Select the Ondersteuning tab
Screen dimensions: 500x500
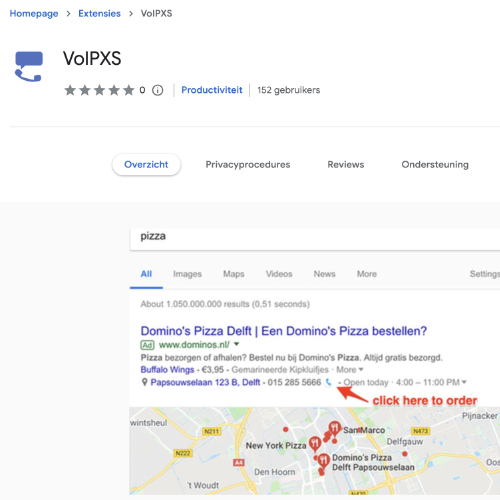click(435, 164)
